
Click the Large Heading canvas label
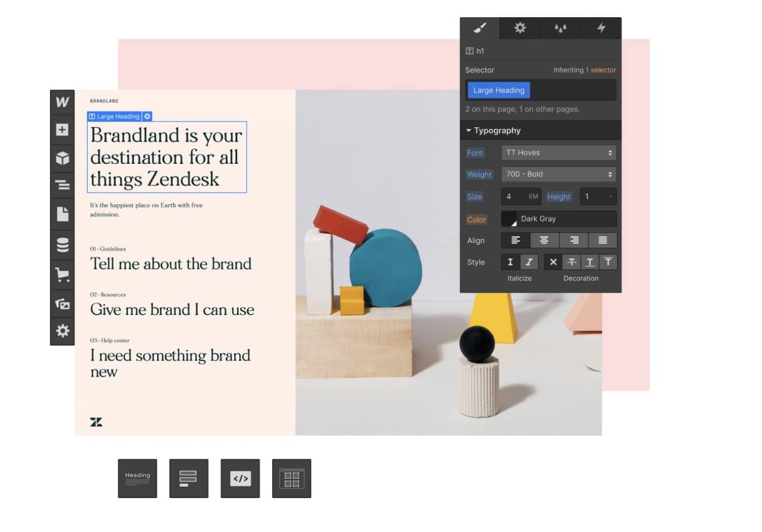[x=114, y=117]
